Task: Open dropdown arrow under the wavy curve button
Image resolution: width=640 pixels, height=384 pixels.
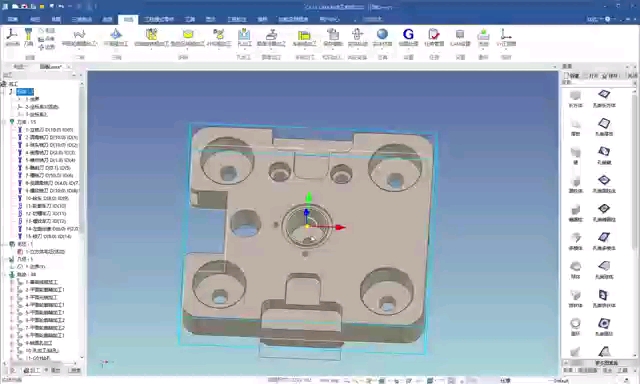Action: click(79, 49)
